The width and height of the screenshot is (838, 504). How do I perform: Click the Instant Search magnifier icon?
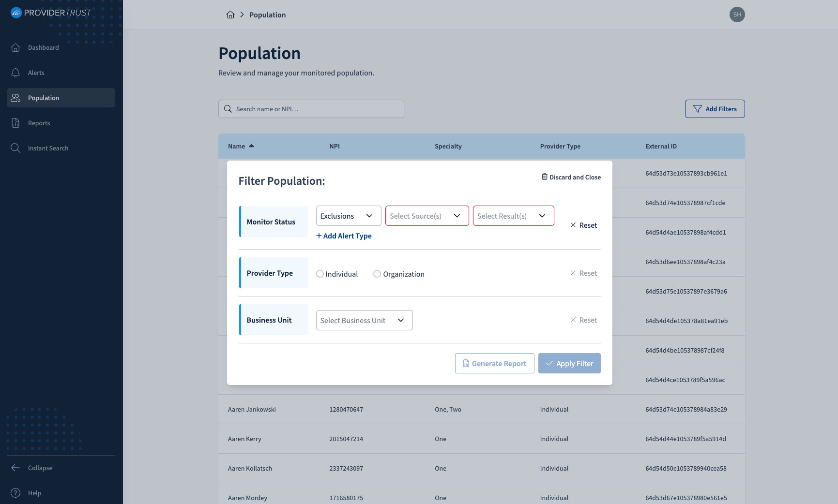[15, 148]
